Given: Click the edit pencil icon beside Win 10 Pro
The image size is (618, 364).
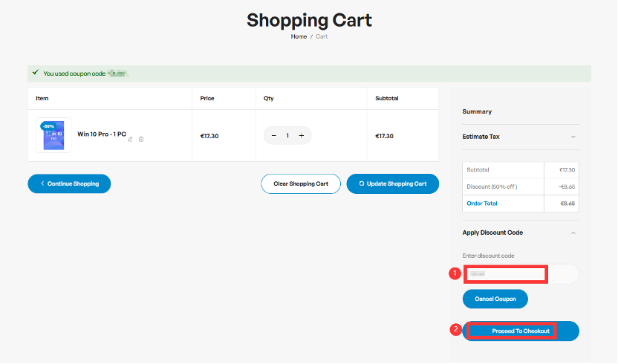Looking at the screenshot, I should click(131, 139).
